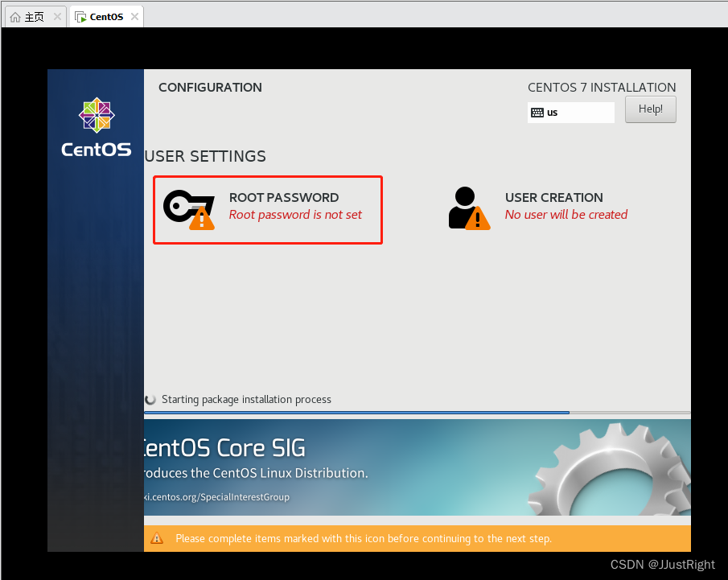This screenshot has height=580, width=728.
Task: Close the 主页 tab
Action: (x=57, y=17)
